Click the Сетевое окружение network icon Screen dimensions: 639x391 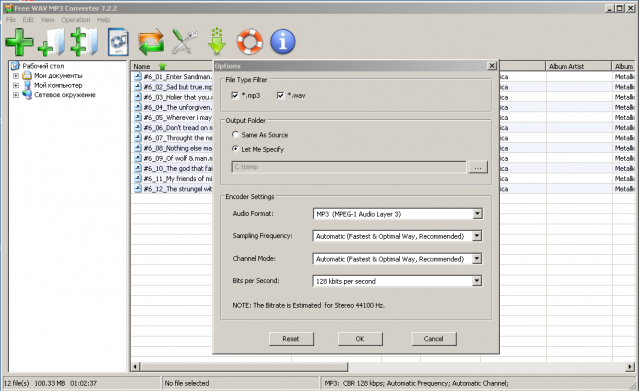coord(27,95)
